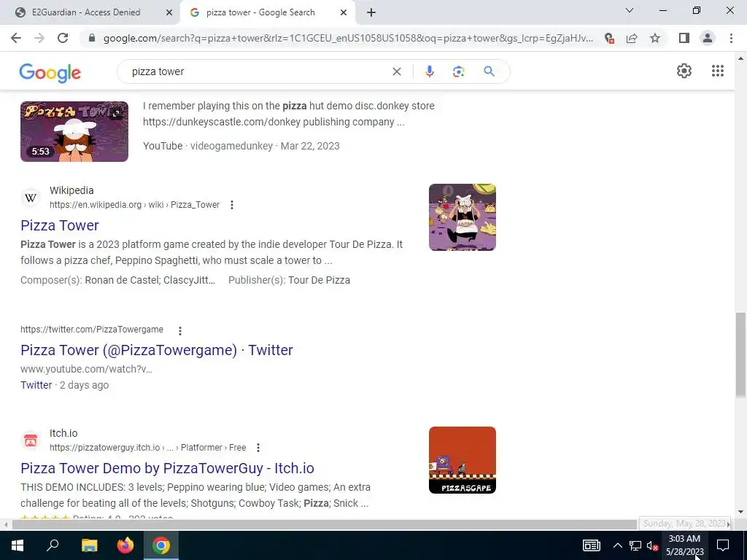
Task: Click the address bar URL
Action: point(348,38)
